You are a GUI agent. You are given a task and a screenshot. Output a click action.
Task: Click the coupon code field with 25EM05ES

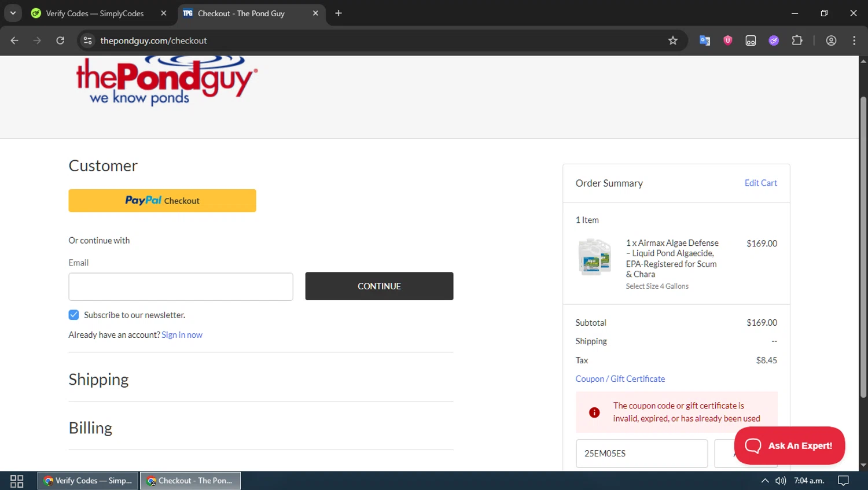642,454
